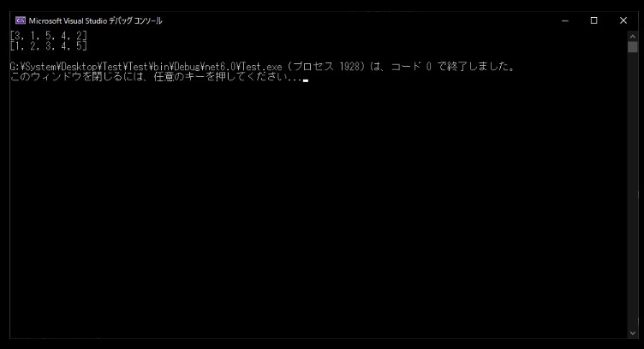Screen dimensions: 644x349
Task: Click the コード 0 exit code text
Action: click(411, 67)
